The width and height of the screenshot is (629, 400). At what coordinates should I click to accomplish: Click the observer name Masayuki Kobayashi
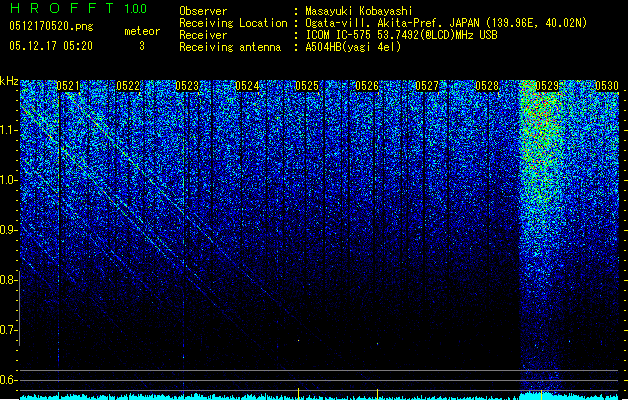click(x=359, y=11)
